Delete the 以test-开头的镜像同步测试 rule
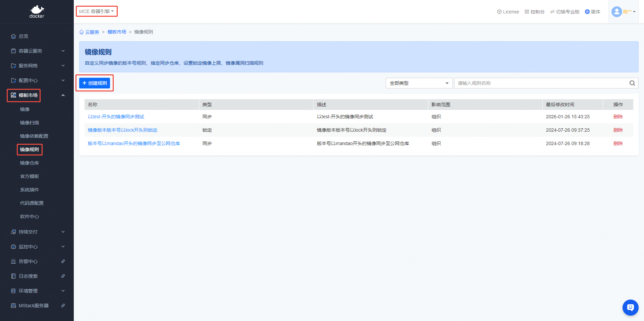 618,117
